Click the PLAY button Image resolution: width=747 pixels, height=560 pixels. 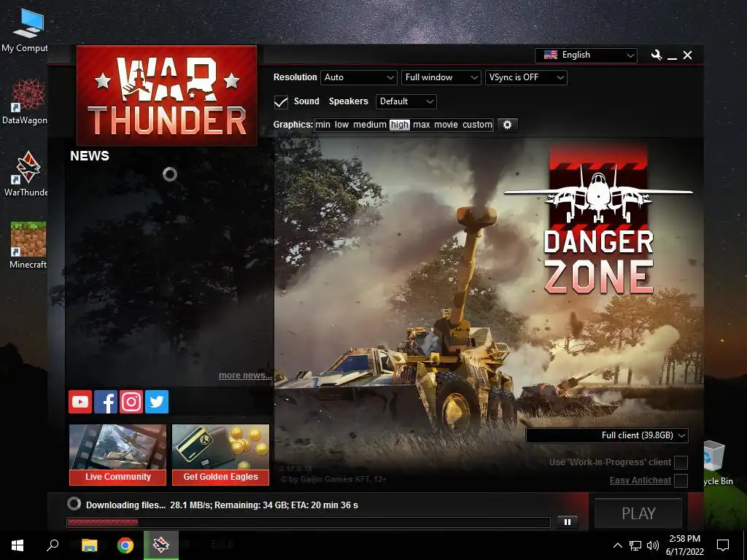(x=638, y=513)
